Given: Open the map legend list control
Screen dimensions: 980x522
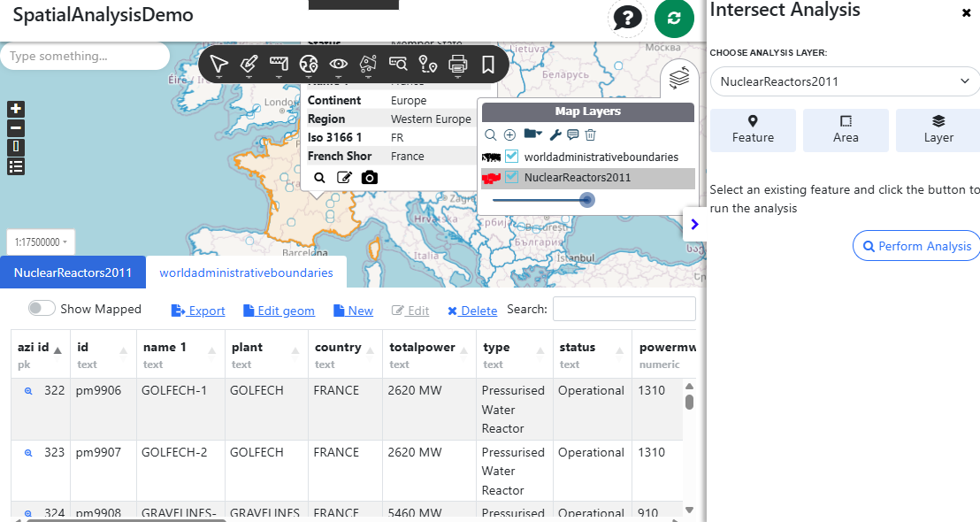Looking at the screenshot, I should click(x=16, y=167).
